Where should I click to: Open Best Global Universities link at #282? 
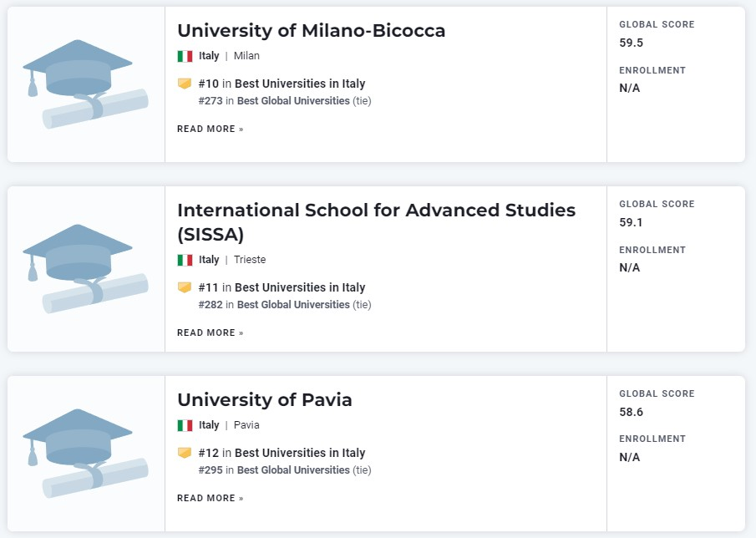(x=293, y=305)
